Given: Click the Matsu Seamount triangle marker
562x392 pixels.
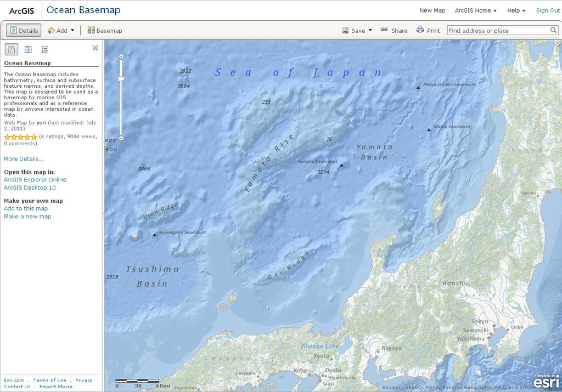Looking at the screenshot, I should point(429,130).
